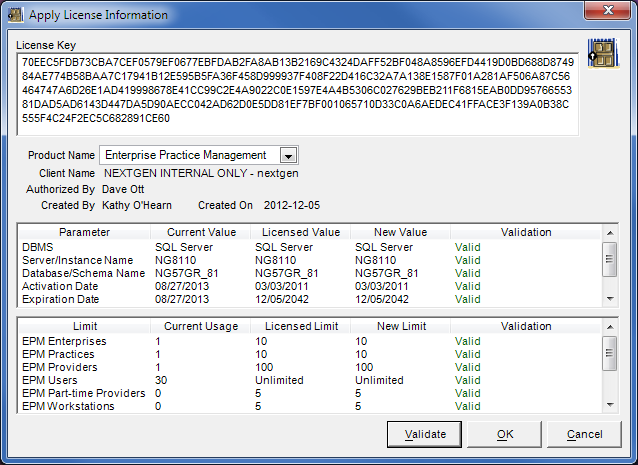
Task: Click the limit table scrollbar thumb
Action: click(610, 353)
